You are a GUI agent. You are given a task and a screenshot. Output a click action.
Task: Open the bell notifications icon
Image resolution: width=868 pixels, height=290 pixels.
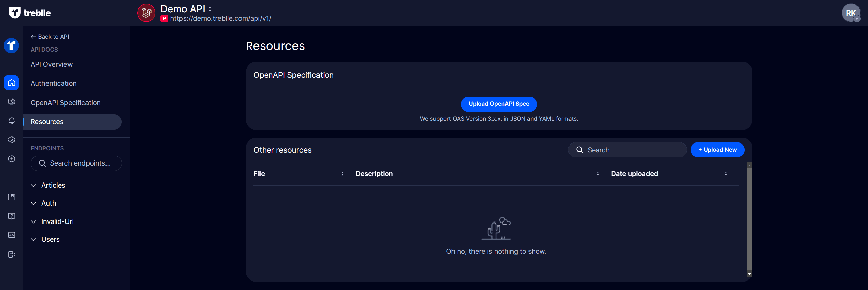[12, 121]
